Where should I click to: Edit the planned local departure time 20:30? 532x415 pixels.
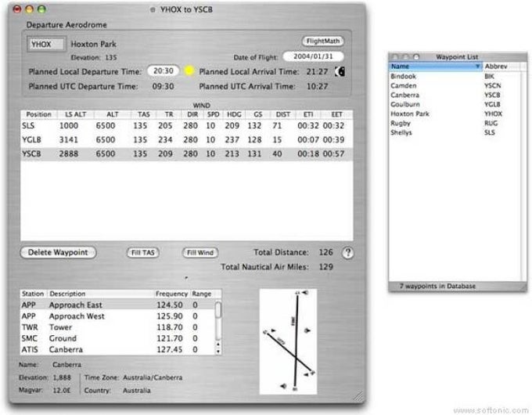pos(164,70)
